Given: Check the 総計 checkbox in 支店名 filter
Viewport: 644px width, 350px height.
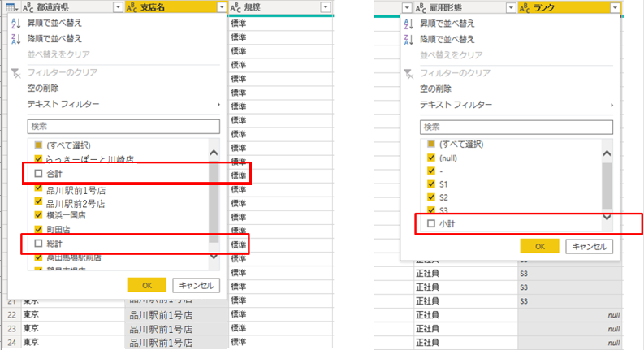Looking at the screenshot, I should coord(38,243).
